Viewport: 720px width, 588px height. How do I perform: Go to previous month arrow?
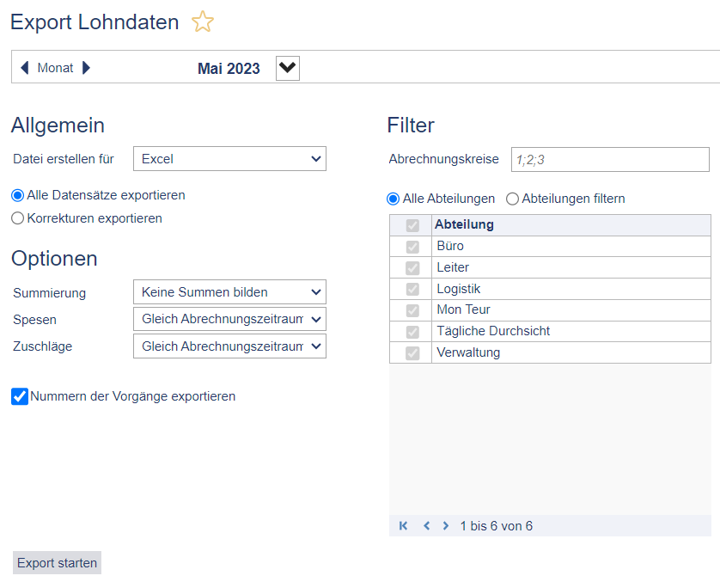coord(24,68)
